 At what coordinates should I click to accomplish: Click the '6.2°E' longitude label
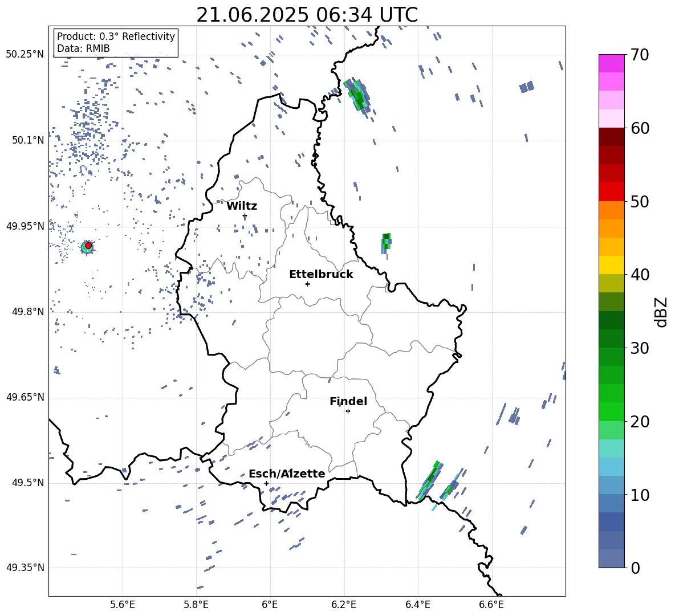(x=344, y=605)
